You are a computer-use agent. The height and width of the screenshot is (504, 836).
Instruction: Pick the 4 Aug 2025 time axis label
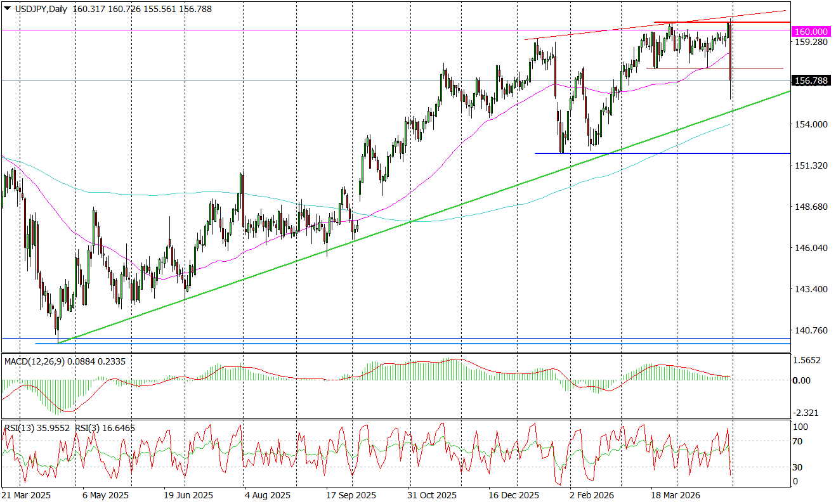pos(267,494)
